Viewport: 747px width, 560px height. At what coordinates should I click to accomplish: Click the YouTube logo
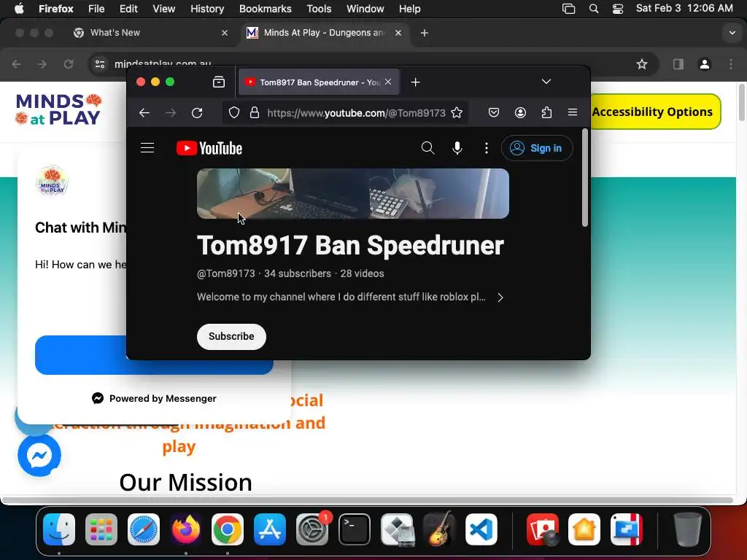[x=209, y=148]
